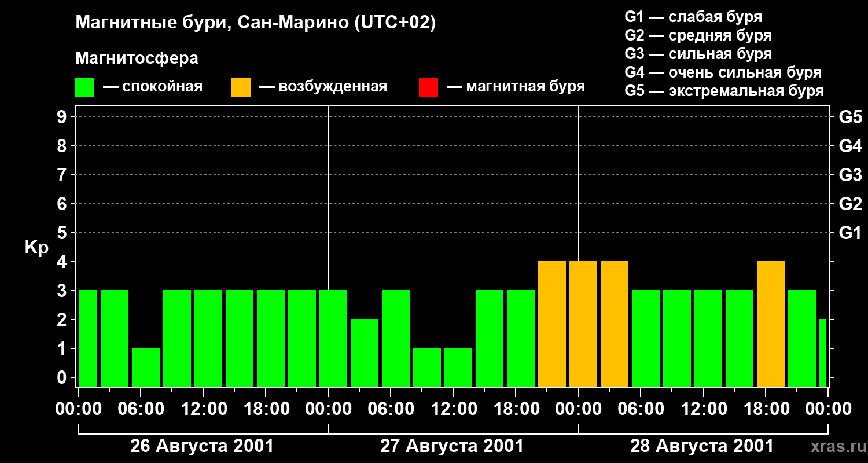
Task: Click the green "спокойная" legend swatch
Action: tap(85, 87)
